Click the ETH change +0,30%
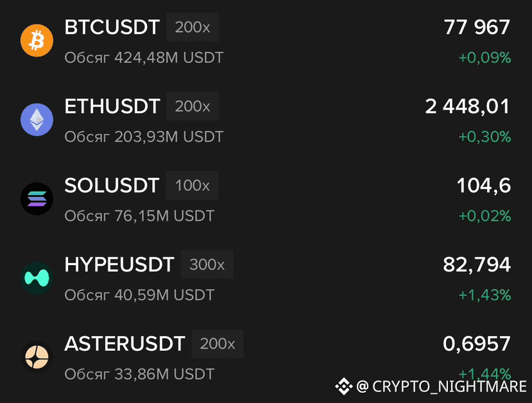The image size is (532, 403). [x=485, y=137]
